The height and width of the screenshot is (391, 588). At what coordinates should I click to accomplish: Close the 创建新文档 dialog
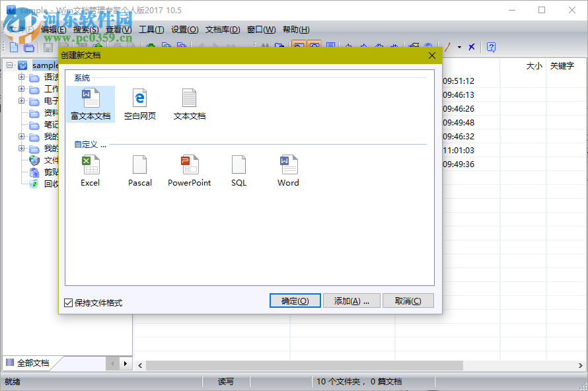[x=432, y=55]
